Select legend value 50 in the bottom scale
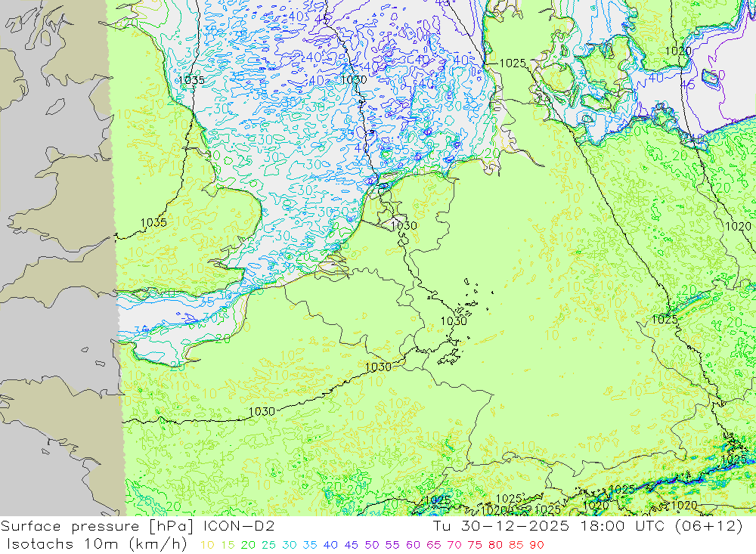 (372, 545)
